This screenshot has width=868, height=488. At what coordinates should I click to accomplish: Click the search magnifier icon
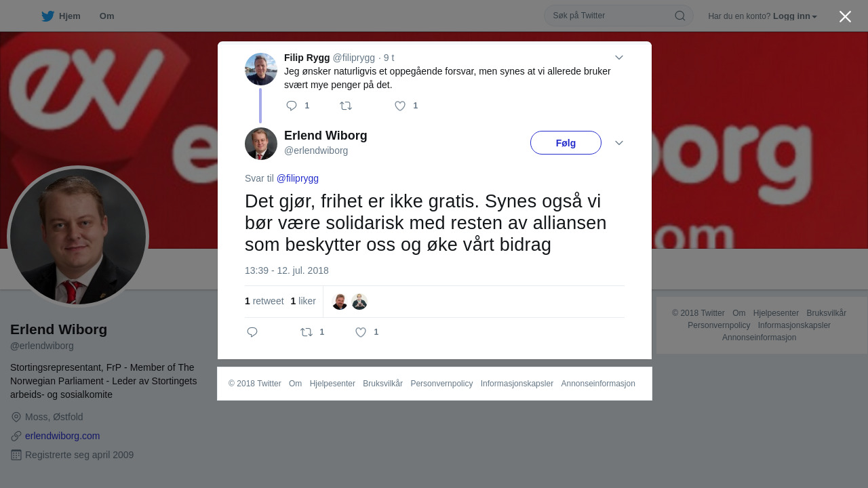point(679,16)
